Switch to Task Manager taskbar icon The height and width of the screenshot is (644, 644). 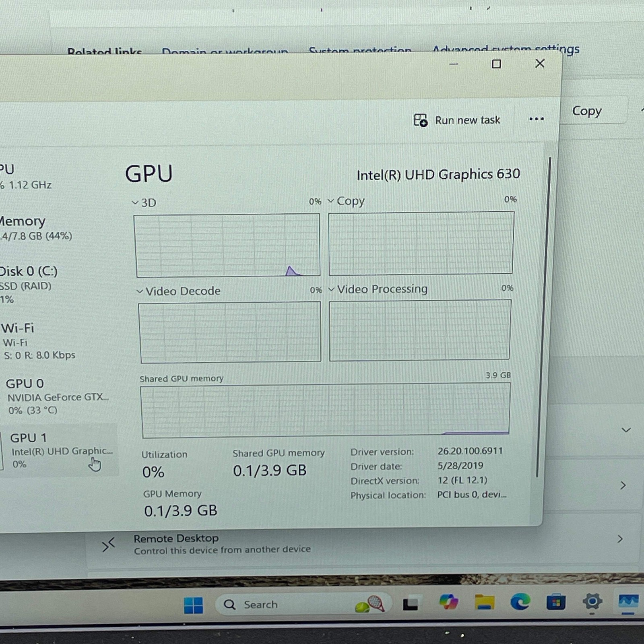(628, 602)
